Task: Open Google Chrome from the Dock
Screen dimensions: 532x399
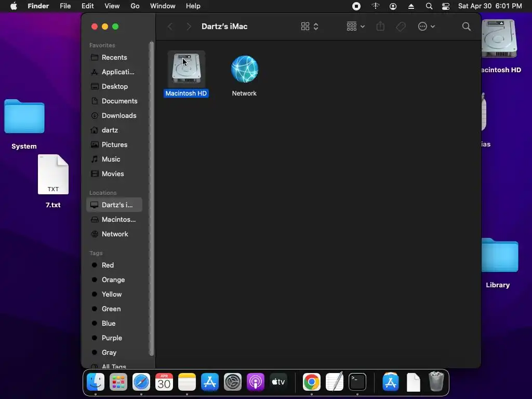Action: (312, 382)
